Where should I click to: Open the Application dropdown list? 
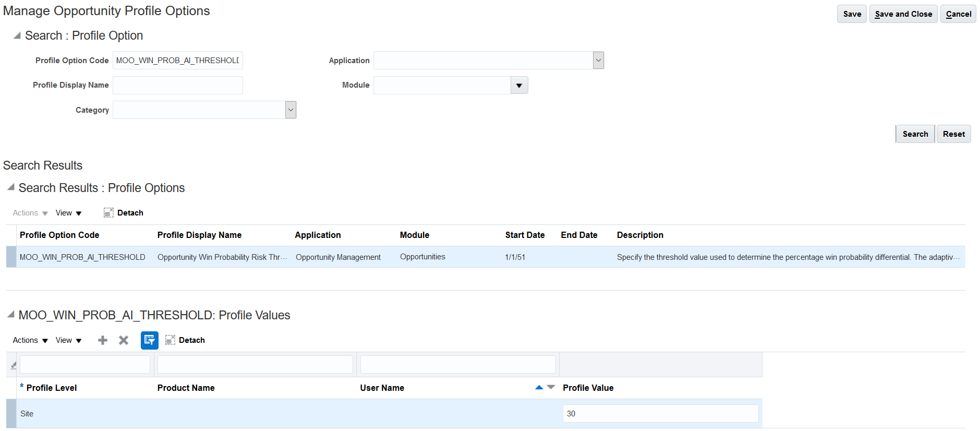pyautogui.click(x=598, y=61)
